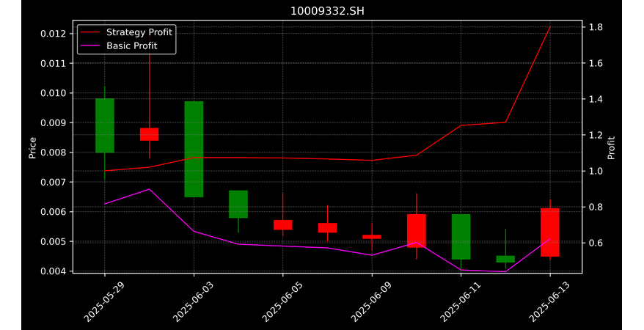Click the 0.007 price tick label
Image resolution: width=644 pixels, height=330 pixels.
54,182
